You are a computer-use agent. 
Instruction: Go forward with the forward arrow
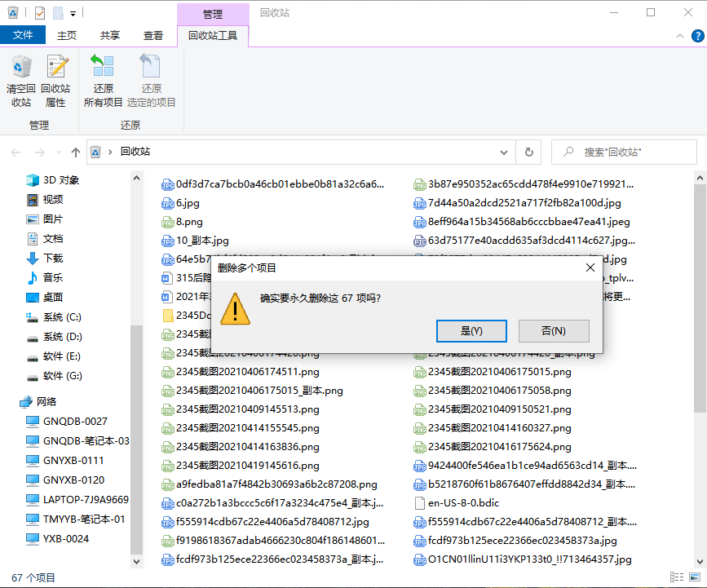[40, 153]
